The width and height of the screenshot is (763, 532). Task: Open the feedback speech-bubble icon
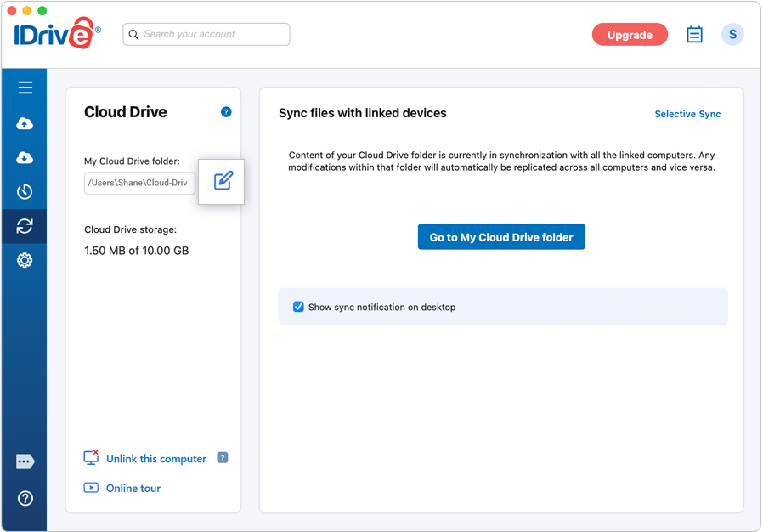[25, 461]
